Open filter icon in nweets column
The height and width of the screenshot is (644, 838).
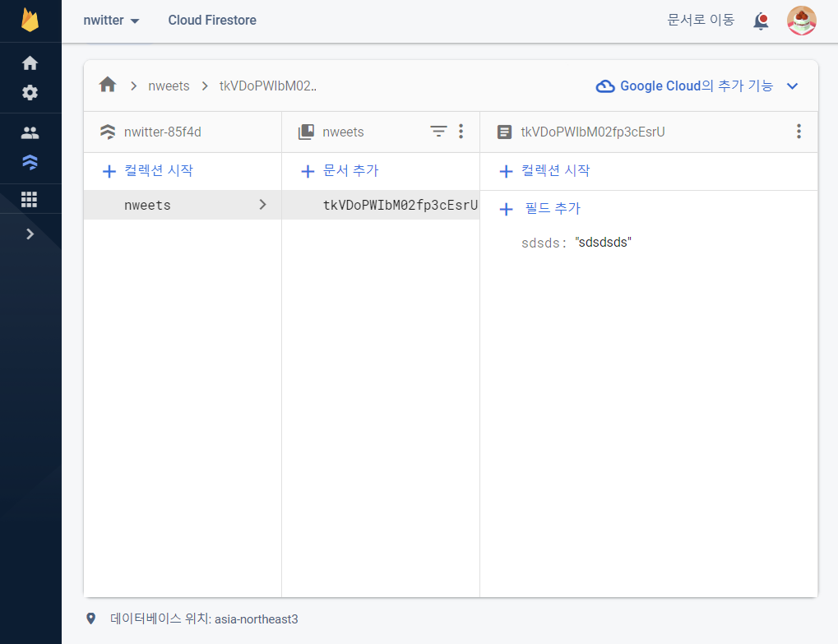click(x=439, y=131)
